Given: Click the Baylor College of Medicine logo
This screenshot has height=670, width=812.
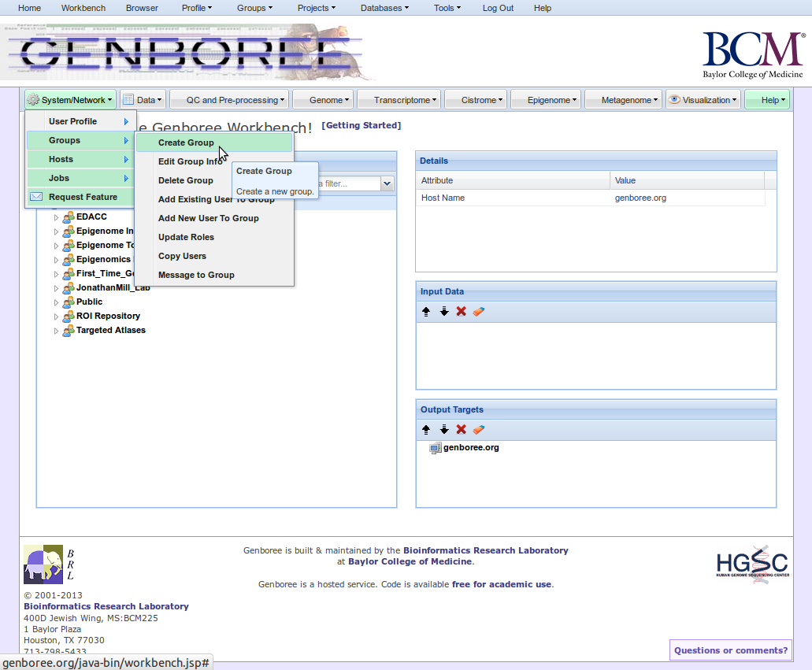Looking at the screenshot, I should pos(752,54).
